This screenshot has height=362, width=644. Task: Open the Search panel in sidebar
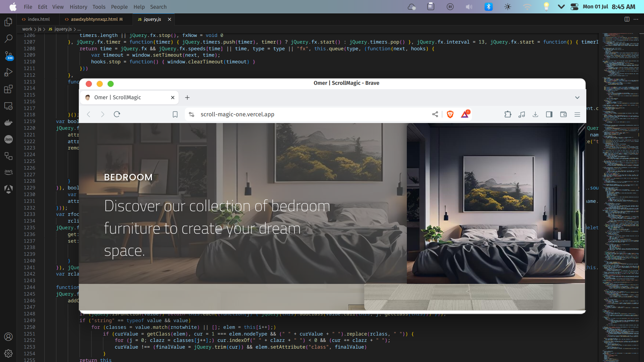tap(8, 39)
